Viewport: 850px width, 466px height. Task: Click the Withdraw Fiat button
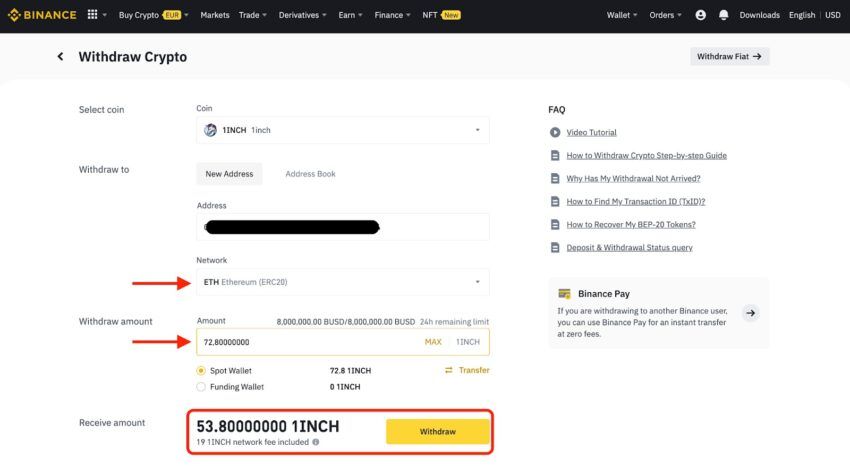[x=729, y=56]
